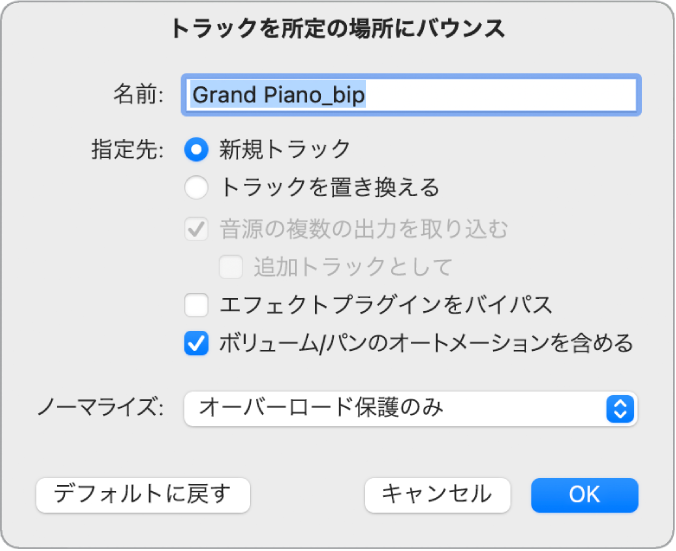Click the 追加トラックとして label text
The image size is (676, 551).
point(353,267)
